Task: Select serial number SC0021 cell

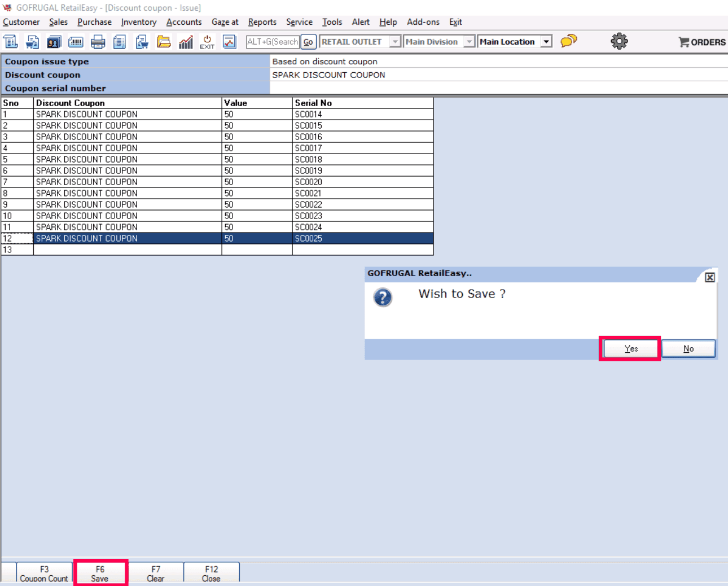Action: tap(363, 193)
